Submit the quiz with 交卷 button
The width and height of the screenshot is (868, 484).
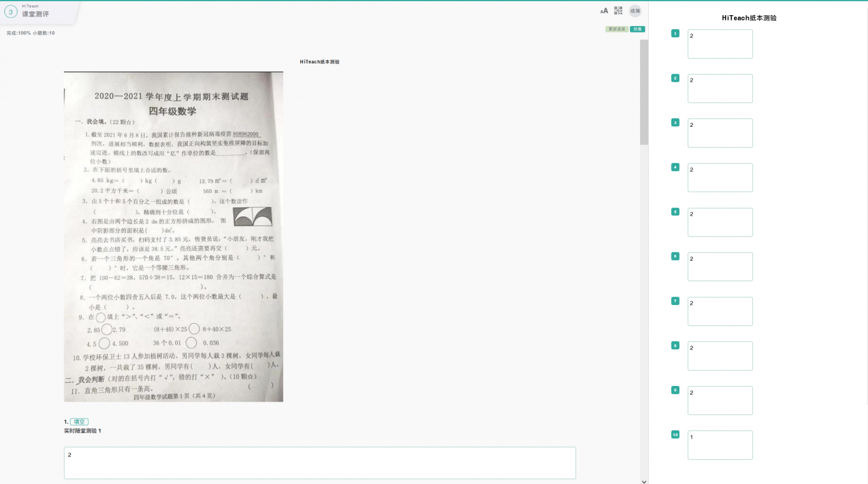(637, 29)
